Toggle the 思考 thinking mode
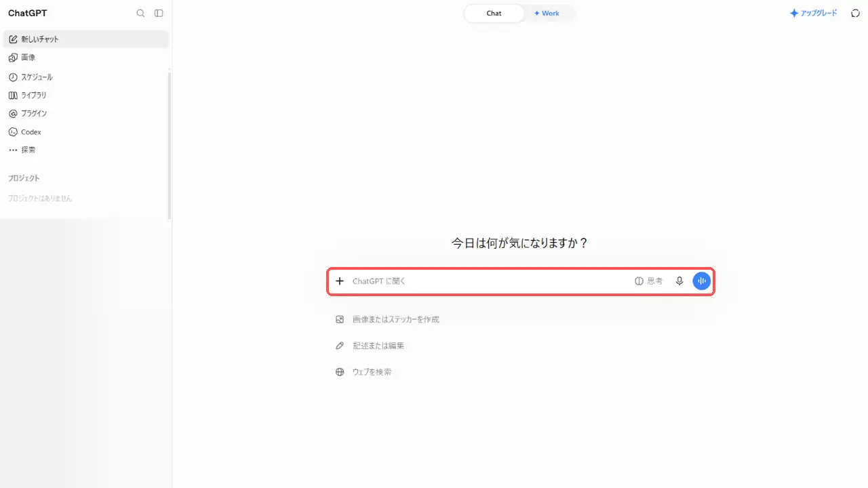This screenshot has height=488, width=868. pyautogui.click(x=648, y=281)
